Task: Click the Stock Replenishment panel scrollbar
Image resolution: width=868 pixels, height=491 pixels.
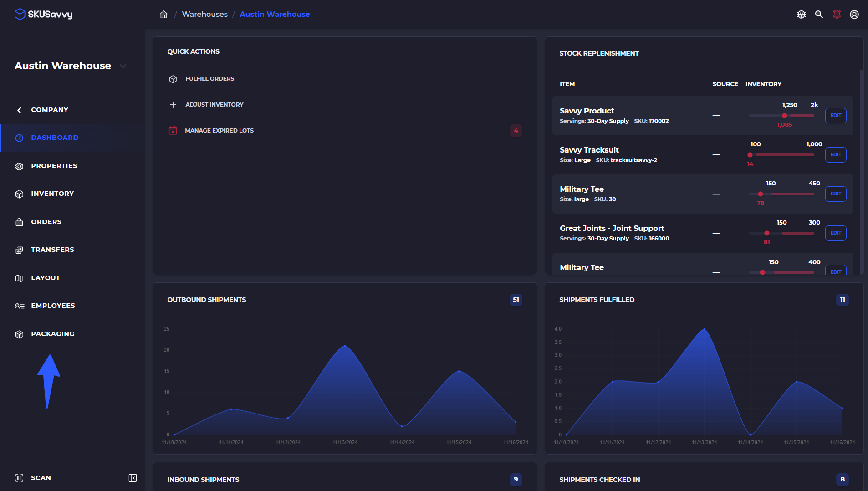Action: tap(862, 172)
